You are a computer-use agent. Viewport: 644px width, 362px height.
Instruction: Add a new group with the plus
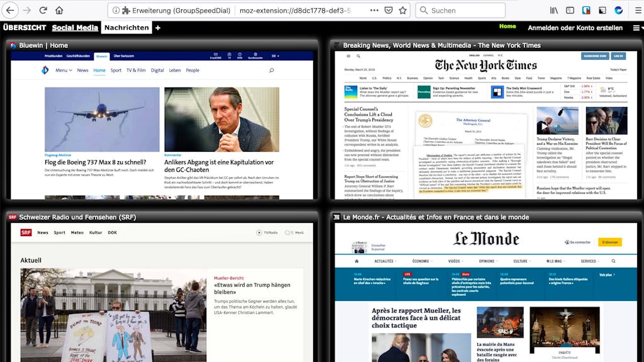[158, 28]
